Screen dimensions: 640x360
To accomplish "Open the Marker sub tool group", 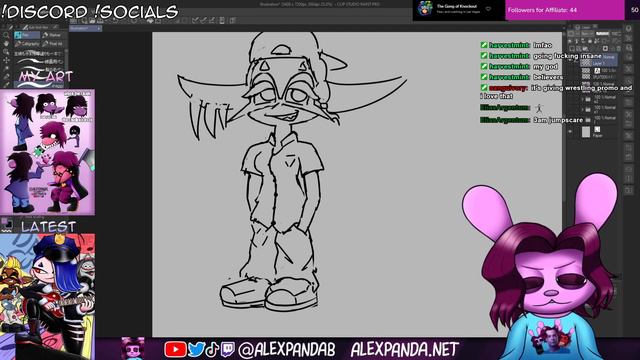I will click(53, 35).
